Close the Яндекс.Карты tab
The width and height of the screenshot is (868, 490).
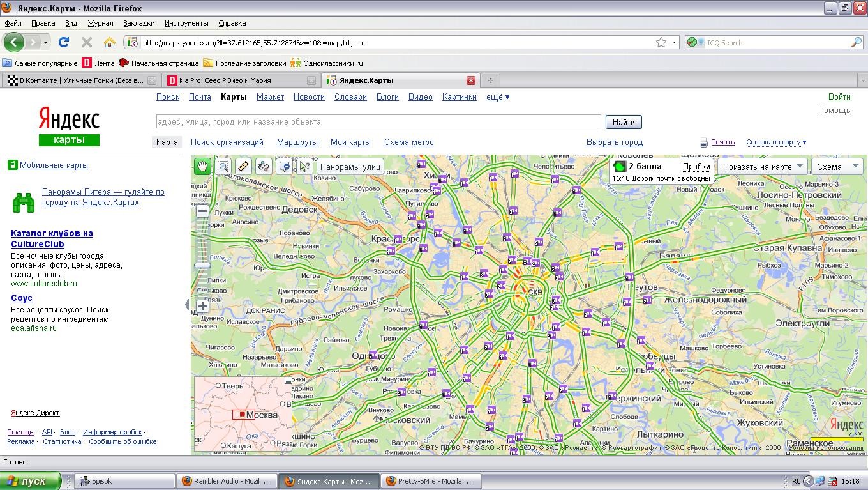tap(470, 80)
